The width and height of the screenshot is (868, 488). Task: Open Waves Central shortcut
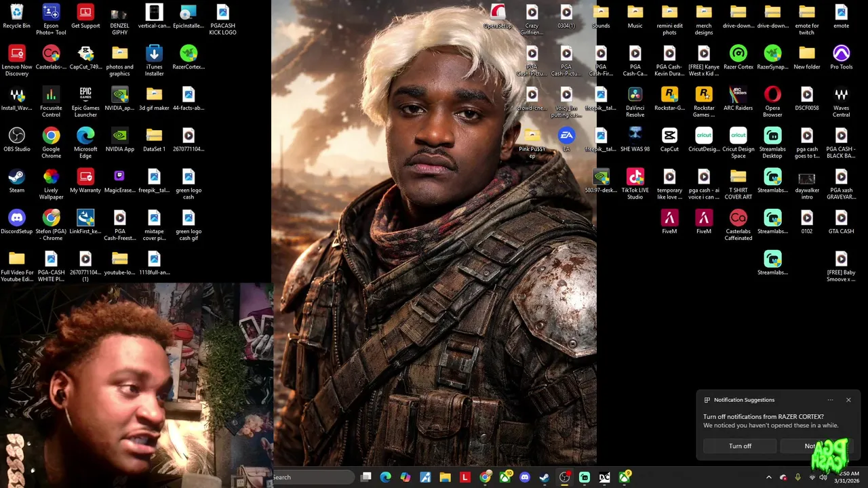click(x=841, y=102)
